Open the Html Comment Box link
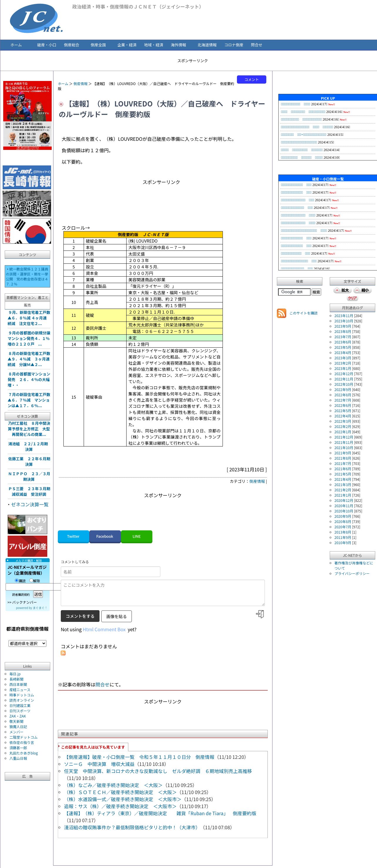The image size is (377, 868). (104, 630)
